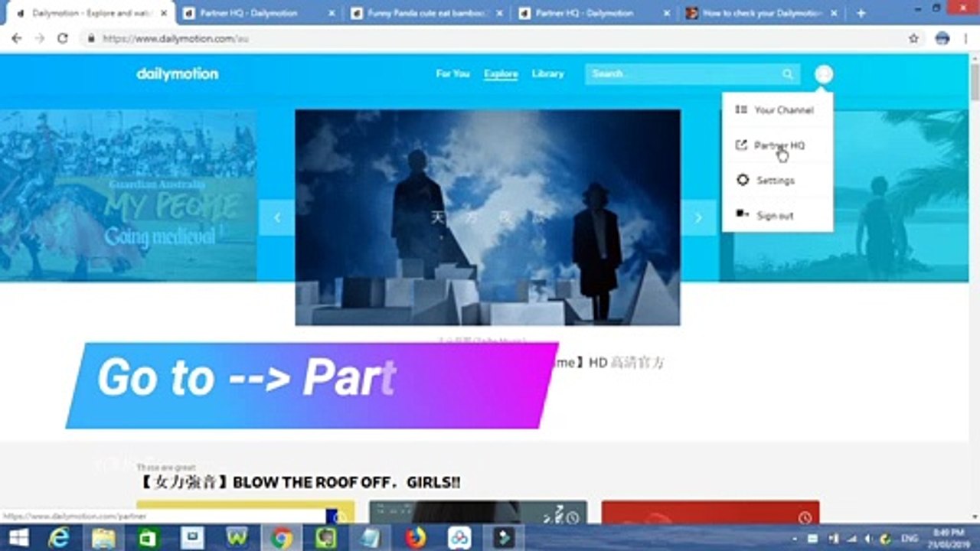Click the Chrome taskbar icon
This screenshot has width=980, height=551.
pos(281,538)
